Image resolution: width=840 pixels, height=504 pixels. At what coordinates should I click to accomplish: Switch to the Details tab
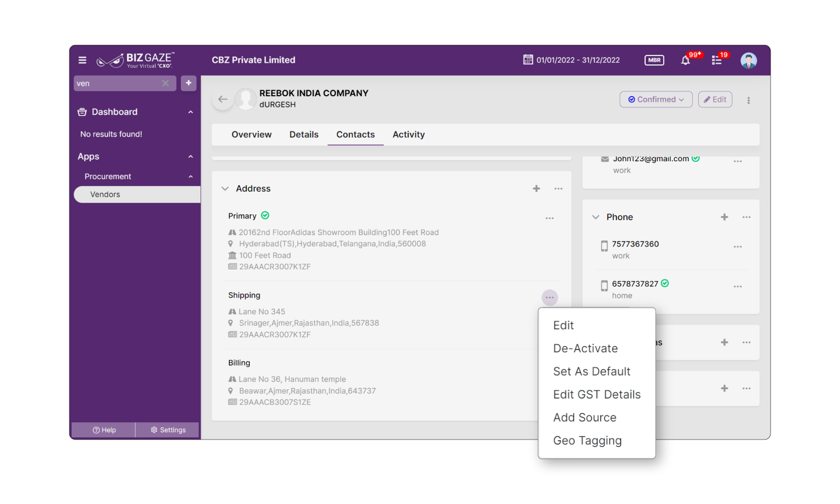pyautogui.click(x=304, y=134)
